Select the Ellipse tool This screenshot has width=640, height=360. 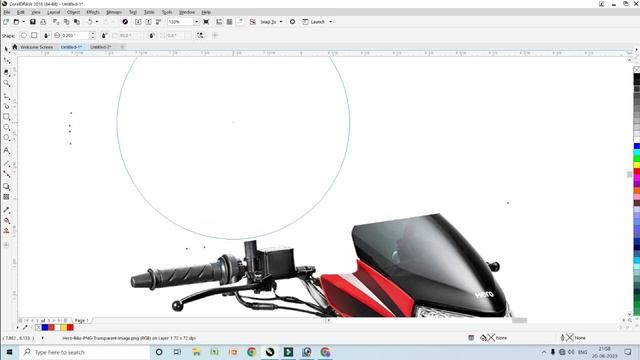[7, 127]
